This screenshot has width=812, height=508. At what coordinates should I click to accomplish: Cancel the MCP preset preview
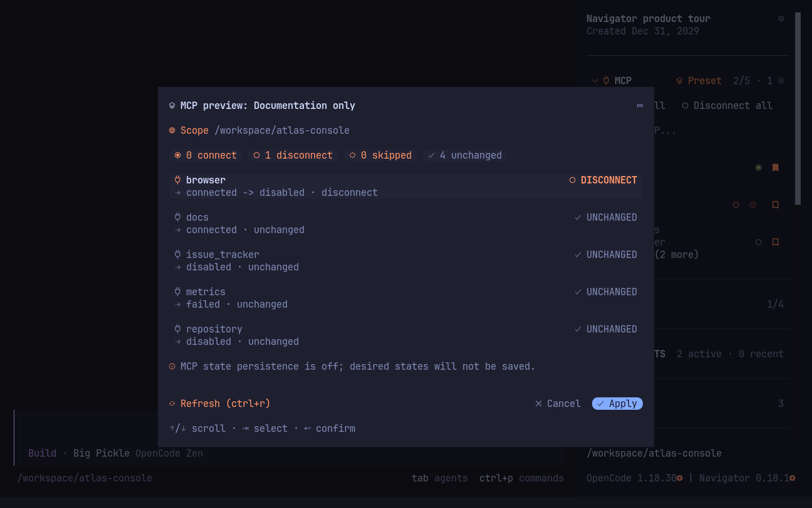558,404
